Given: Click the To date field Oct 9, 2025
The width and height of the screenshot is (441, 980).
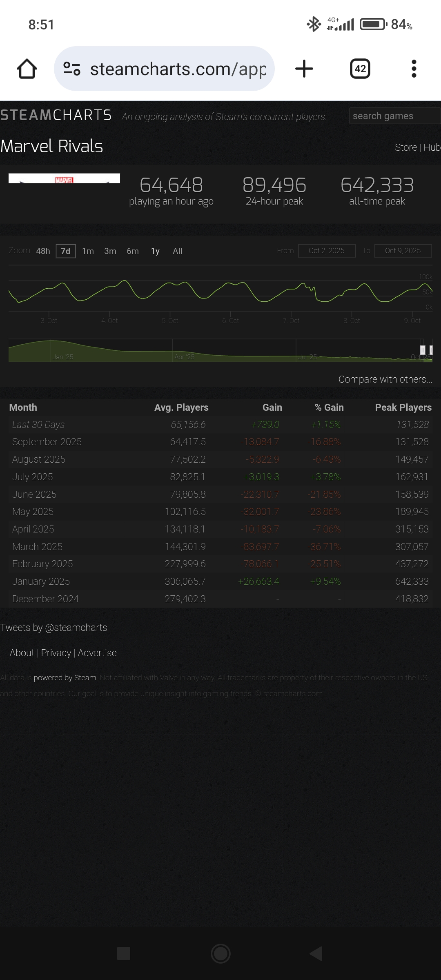Looking at the screenshot, I should pos(403,251).
